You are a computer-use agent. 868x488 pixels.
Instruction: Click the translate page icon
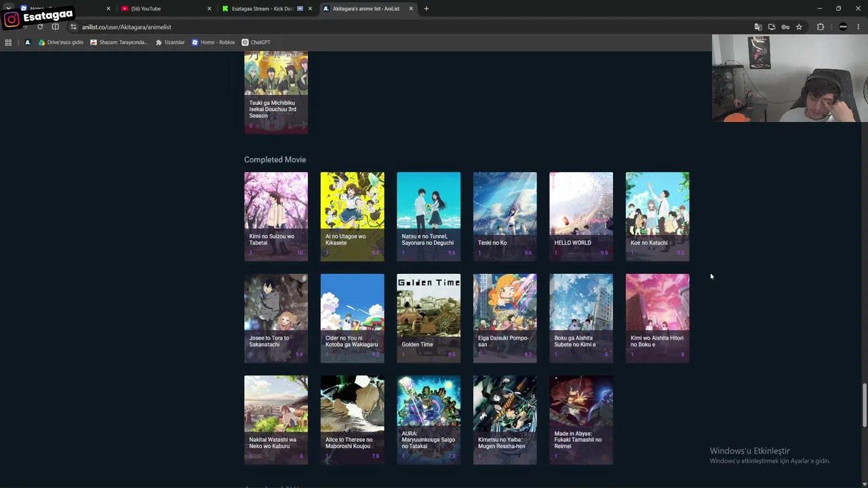[758, 27]
